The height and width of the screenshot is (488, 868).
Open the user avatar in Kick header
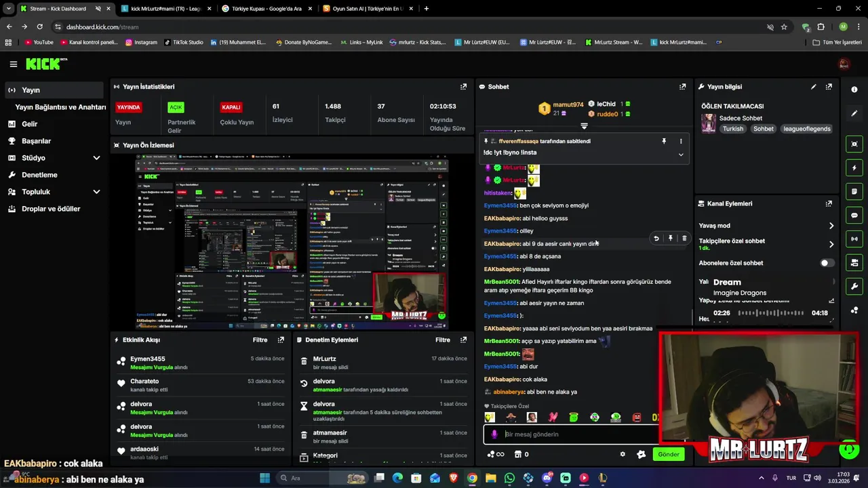coord(844,64)
